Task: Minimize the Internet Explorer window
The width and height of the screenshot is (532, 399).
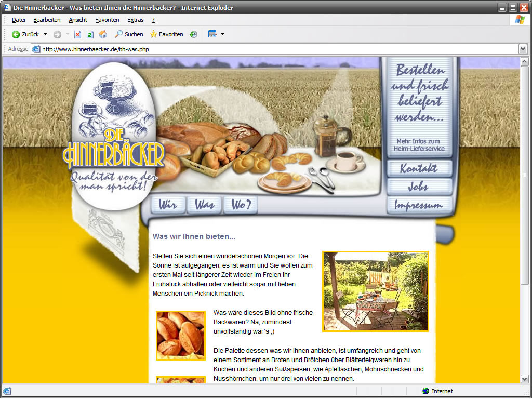Action: [x=502, y=7]
